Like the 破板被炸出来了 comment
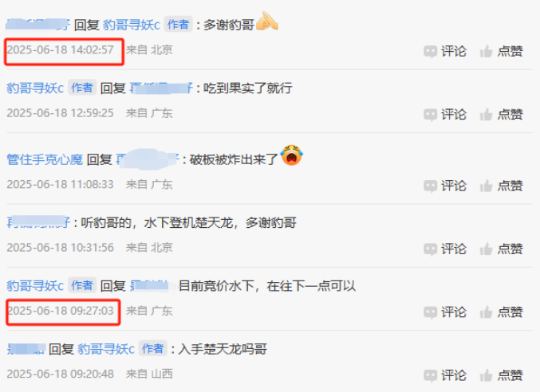Viewport: 540px width, 392px height. point(486,186)
